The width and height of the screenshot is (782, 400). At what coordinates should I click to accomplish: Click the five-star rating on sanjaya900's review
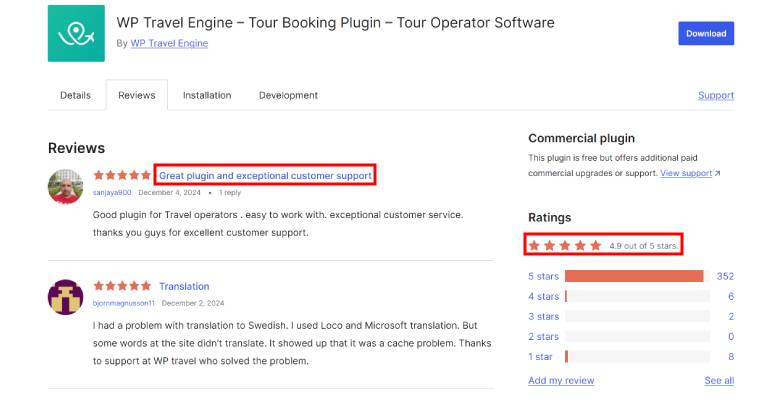tap(122, 175)
